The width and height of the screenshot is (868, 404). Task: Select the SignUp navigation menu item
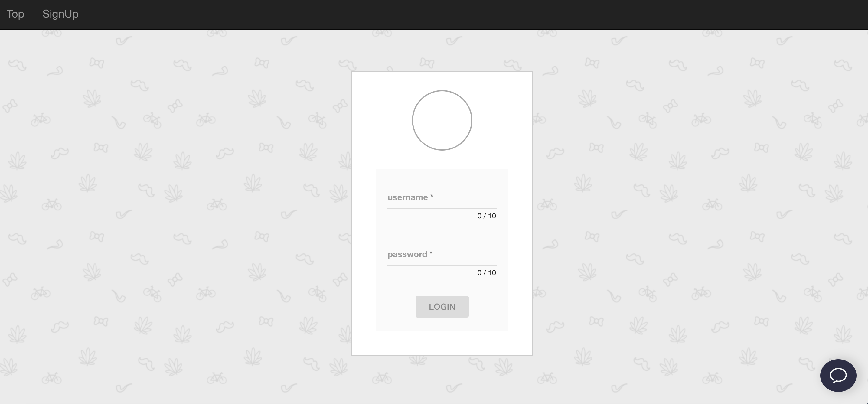(x=60, y=14)
